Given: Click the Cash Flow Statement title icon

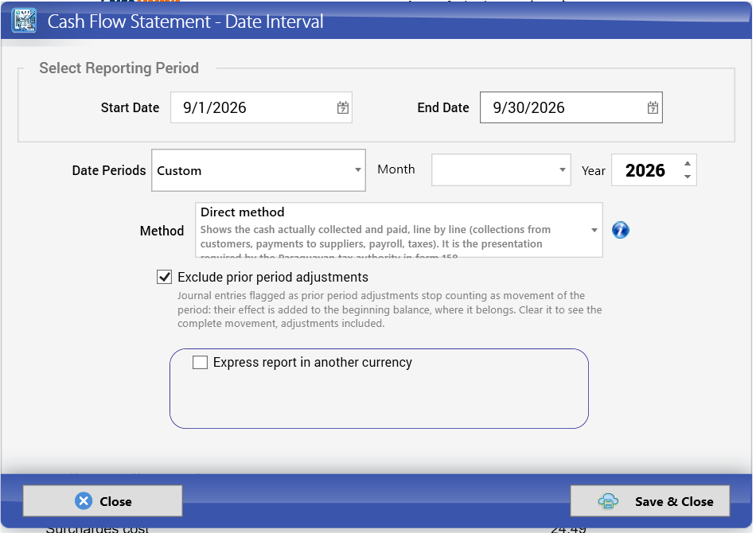Looking at the screenshot, I should 24,21.
